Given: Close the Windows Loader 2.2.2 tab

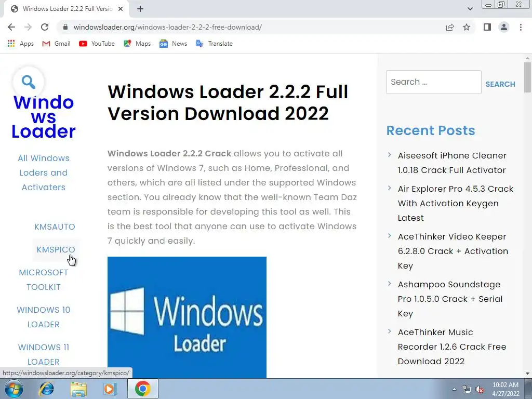Looking at the screenshot, I should [x=121, y=9].
